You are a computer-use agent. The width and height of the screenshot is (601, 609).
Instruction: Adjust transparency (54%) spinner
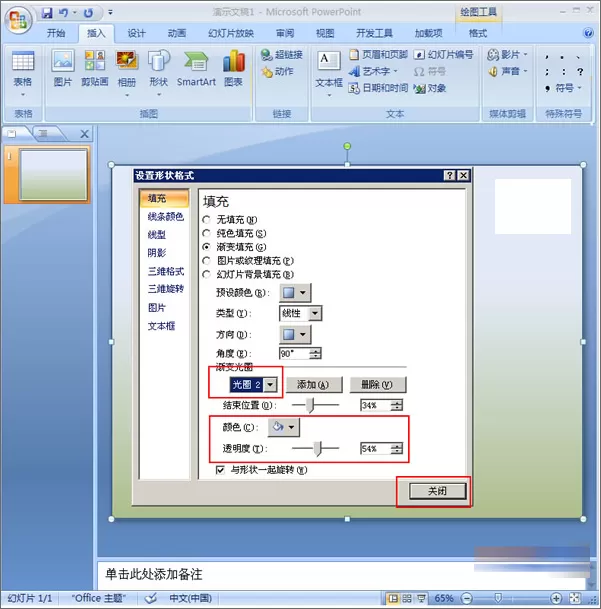pos(397,449)
